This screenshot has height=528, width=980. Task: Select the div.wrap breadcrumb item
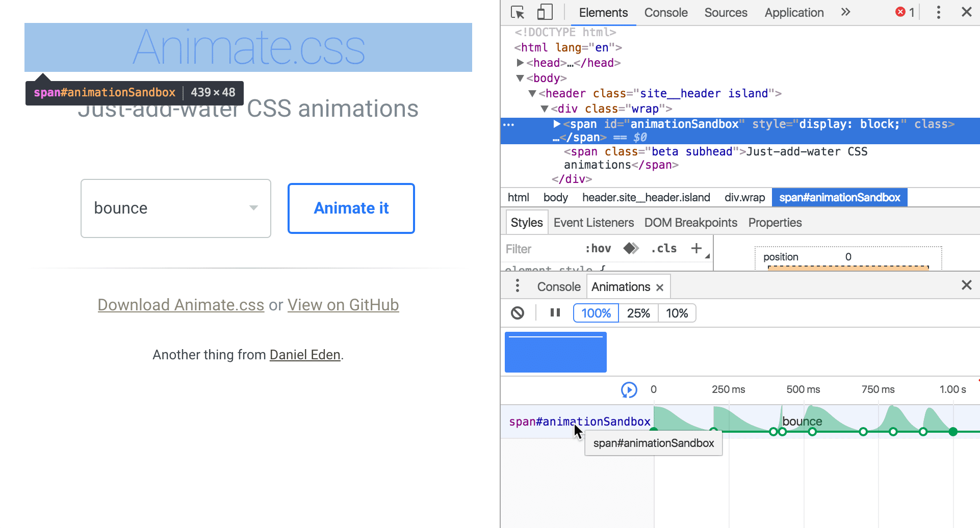point(744,197)
